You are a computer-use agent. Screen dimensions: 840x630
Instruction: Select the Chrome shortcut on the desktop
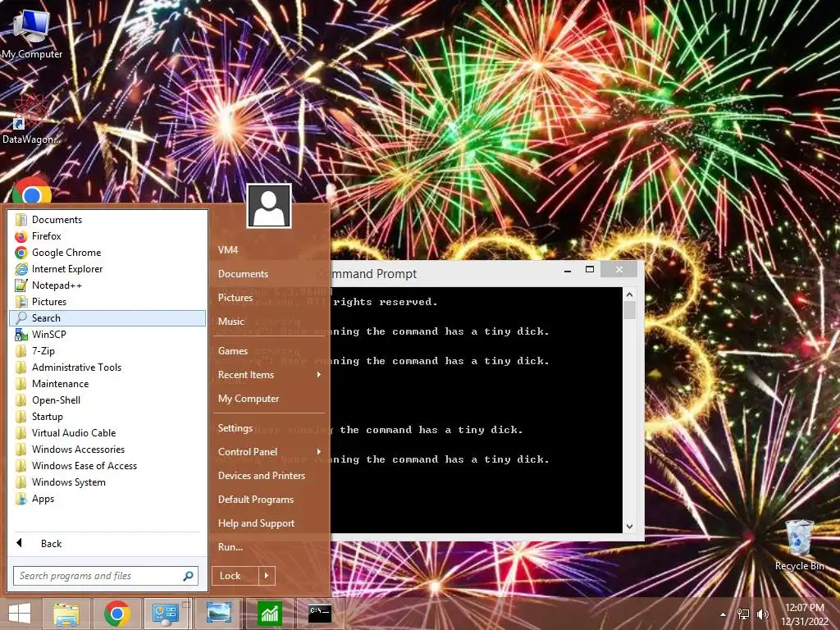[32, 190]
